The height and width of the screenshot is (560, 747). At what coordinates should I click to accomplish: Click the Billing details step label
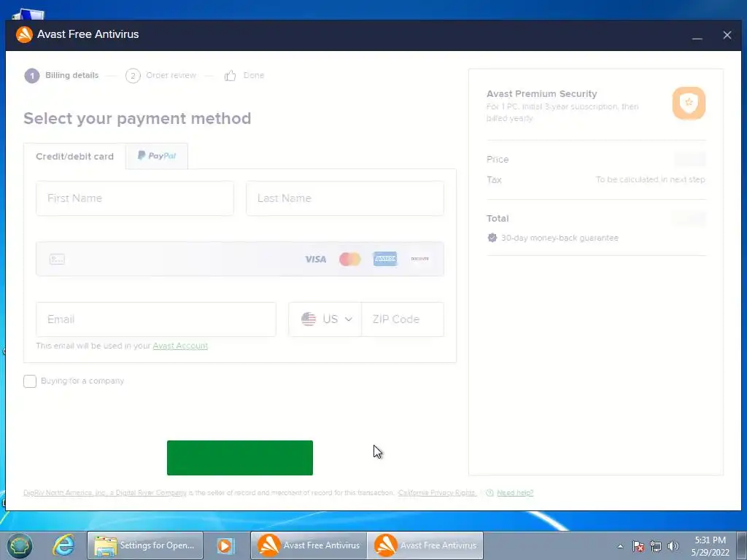click(72, 75)
